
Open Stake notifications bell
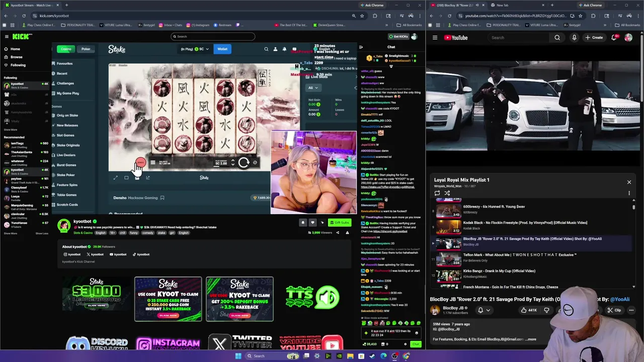(x=284, y=49)
